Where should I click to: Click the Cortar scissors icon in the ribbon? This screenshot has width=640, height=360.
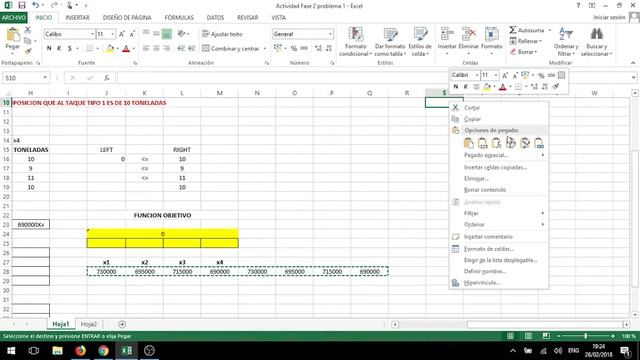[28, 30]
